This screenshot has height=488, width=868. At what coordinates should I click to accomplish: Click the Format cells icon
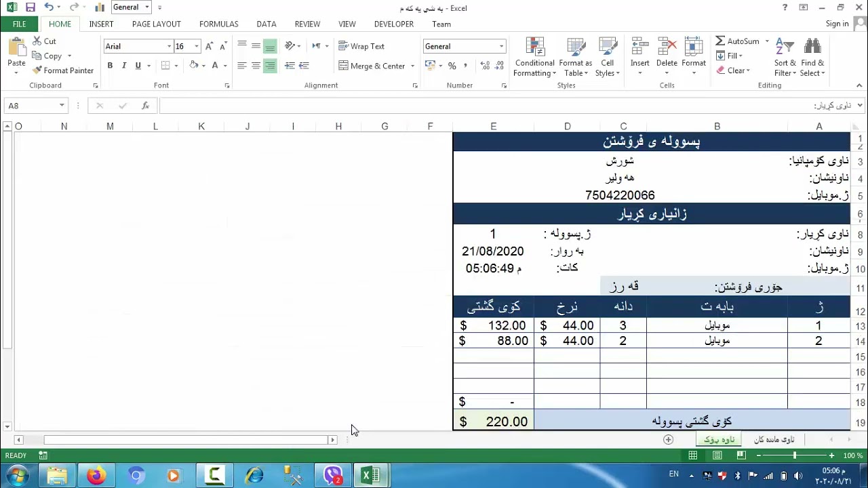(694, 47)
